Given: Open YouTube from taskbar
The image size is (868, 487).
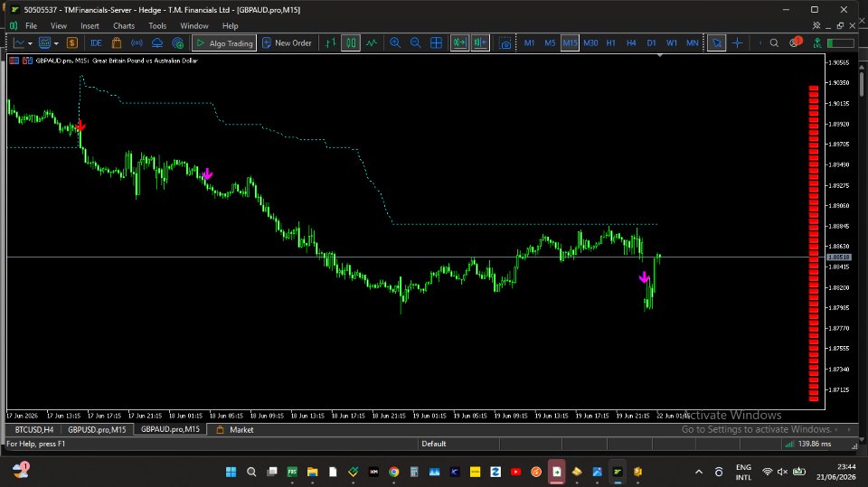Looking at the screenshot, I should coord(516,472).
